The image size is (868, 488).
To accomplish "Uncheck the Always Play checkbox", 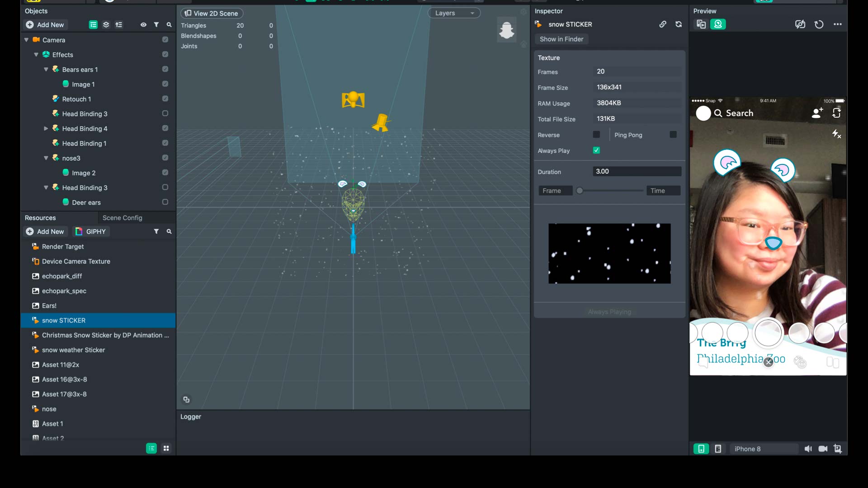I will click(x=596, y=150).
